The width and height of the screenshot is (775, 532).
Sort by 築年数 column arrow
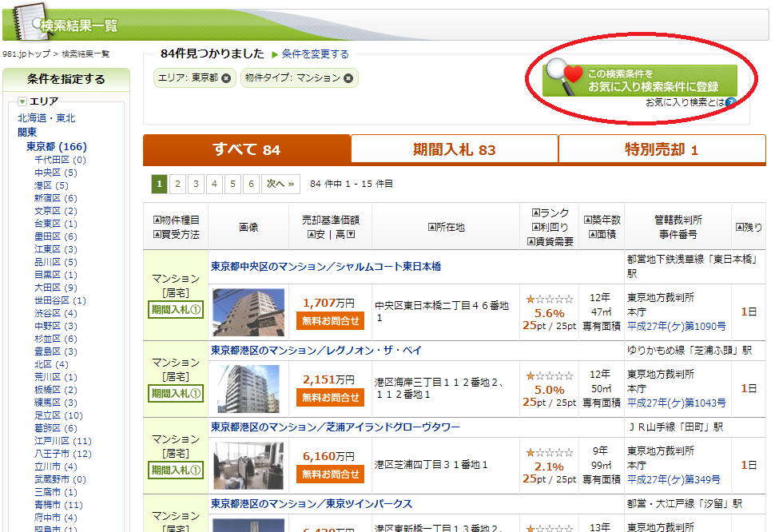point(588,220)
